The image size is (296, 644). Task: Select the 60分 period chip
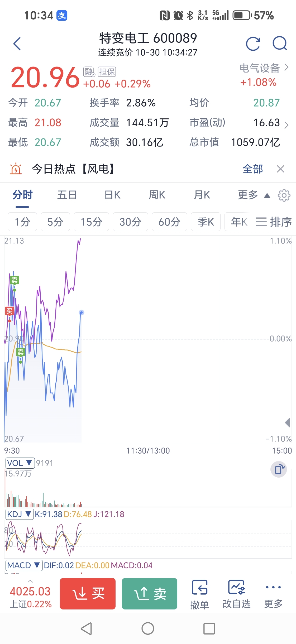[169, 222]
